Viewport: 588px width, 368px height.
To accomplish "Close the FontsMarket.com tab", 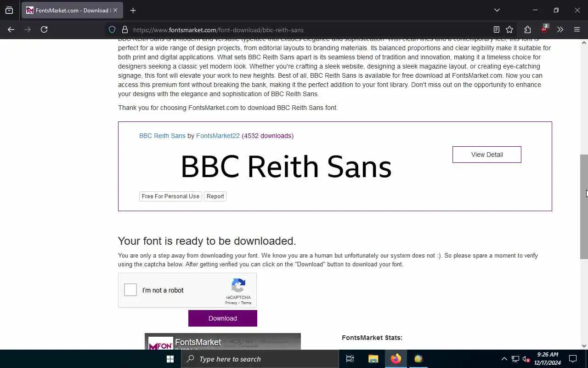I will [x=115, y=10].
